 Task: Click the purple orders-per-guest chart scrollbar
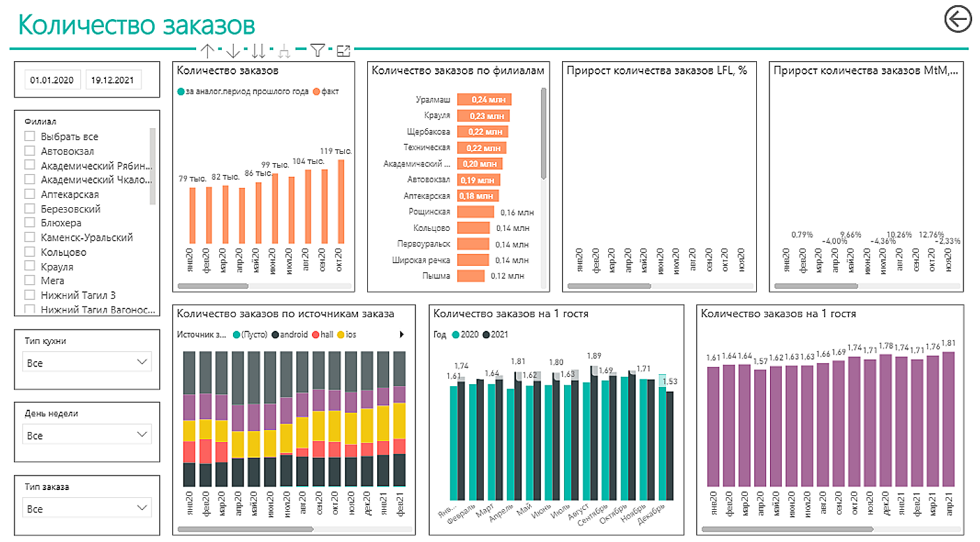pos(787,529)
